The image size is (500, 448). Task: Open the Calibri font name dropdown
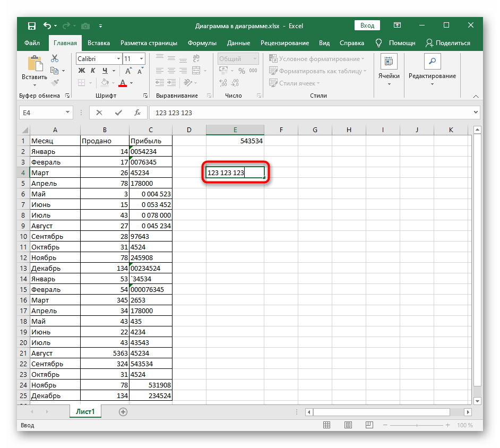(117, 59)
